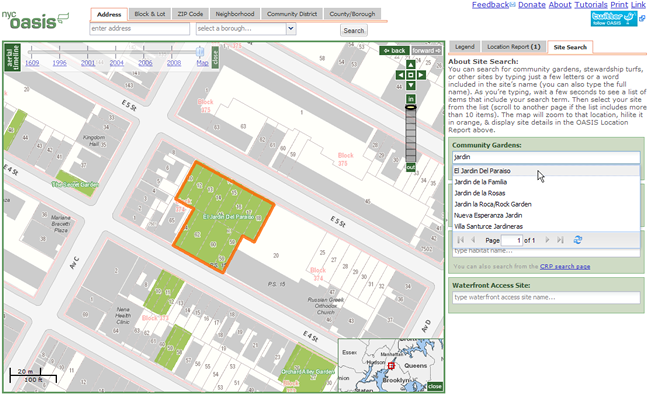Click the Link link in header
Image resolution: width=650 pixels, height=396 pixels.
point(638,5)
